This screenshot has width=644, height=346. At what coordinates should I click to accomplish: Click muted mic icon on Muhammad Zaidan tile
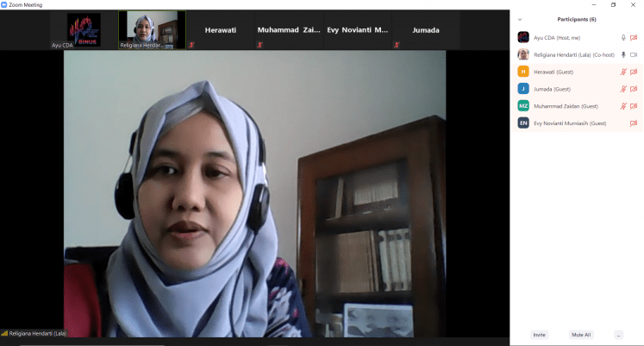pyautogui.click(x=259, y=45)
